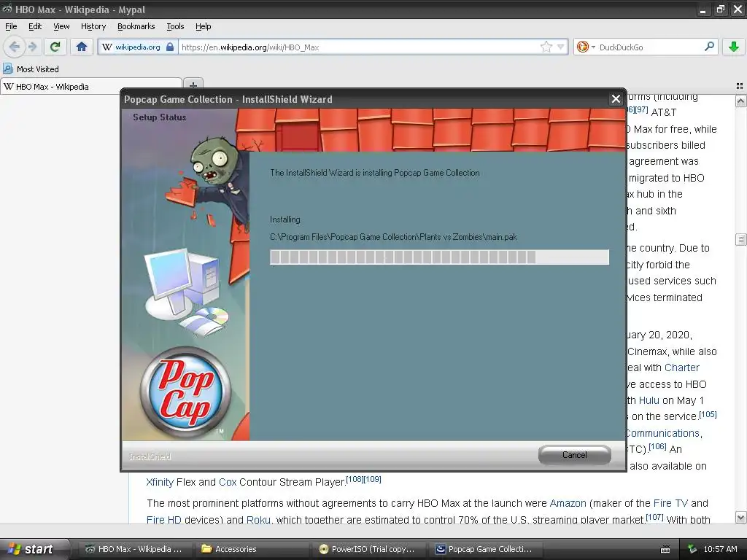
Task: Open the Amazon link
Action: 568,503
